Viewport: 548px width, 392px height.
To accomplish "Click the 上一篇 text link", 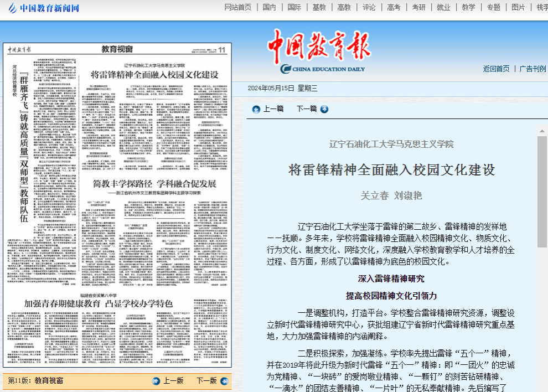I will tap(273, 109).
